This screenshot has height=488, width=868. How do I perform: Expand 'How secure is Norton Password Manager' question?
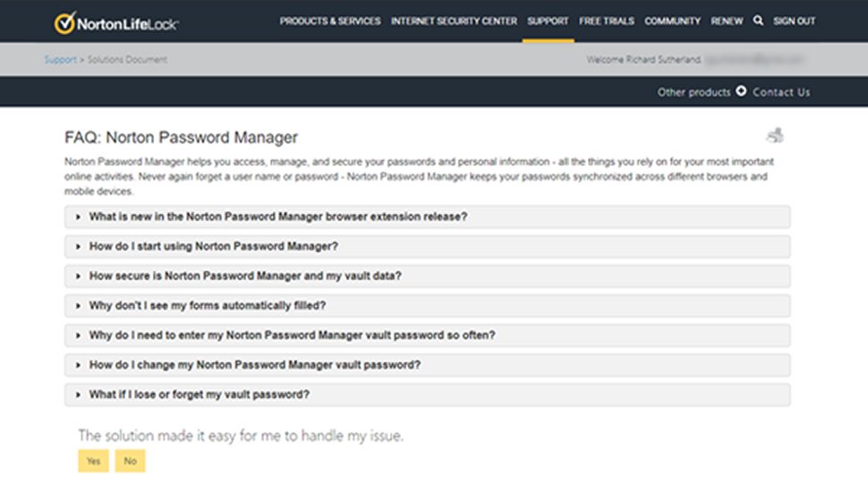coord(428,276)
